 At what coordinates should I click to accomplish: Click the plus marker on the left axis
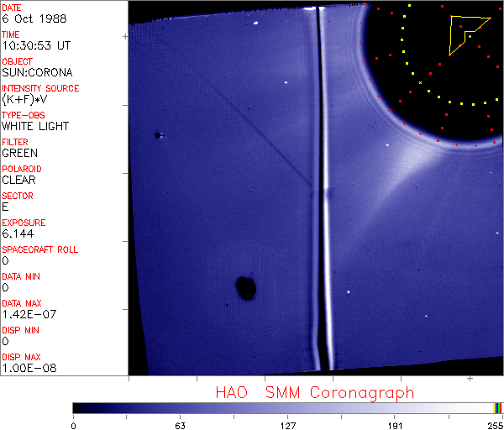[x=125, y=37]
